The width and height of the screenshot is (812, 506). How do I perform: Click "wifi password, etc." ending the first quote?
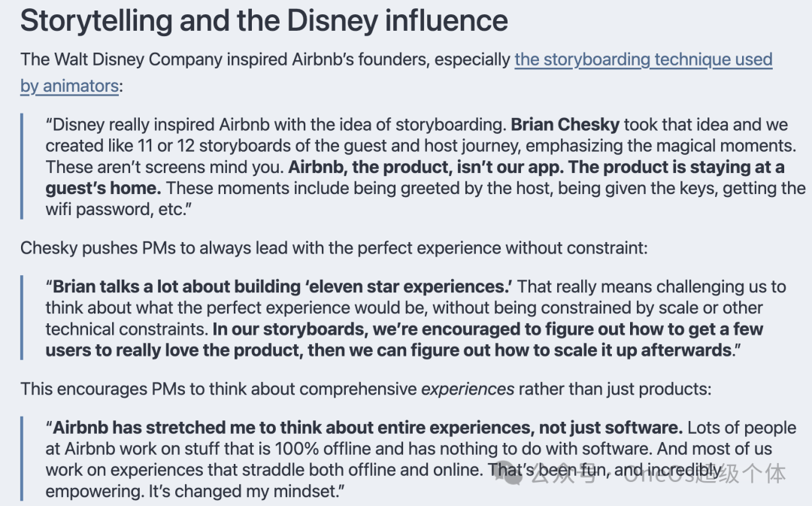(x=119, y=209)
